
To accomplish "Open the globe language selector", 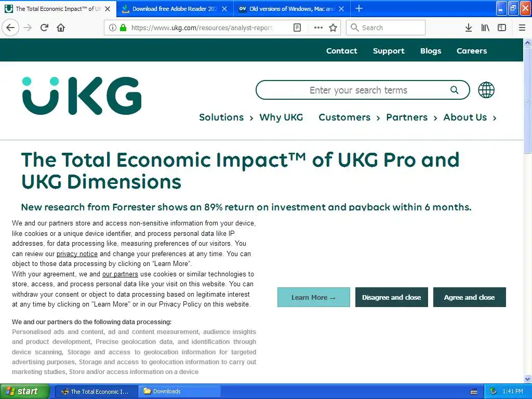I will tap(486, 90).
